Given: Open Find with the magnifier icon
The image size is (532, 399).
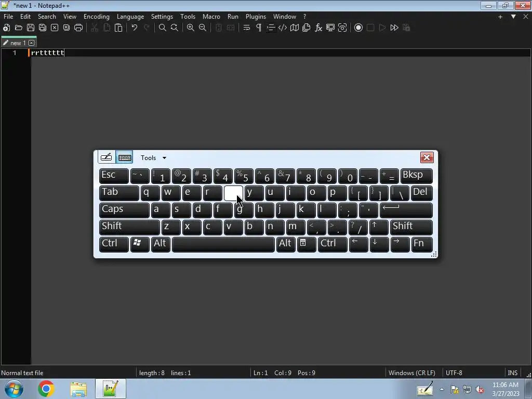Looking at the screenshot, I should (163, 28).
